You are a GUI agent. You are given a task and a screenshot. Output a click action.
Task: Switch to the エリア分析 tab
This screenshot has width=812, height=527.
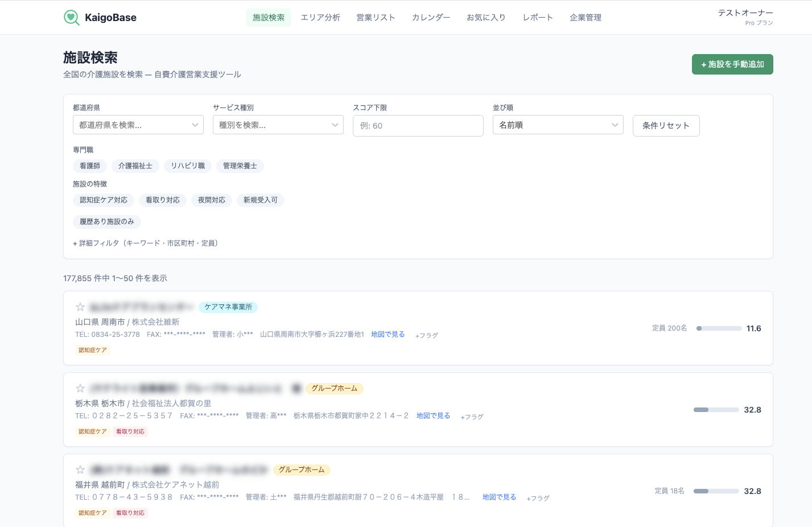(320, 18)
